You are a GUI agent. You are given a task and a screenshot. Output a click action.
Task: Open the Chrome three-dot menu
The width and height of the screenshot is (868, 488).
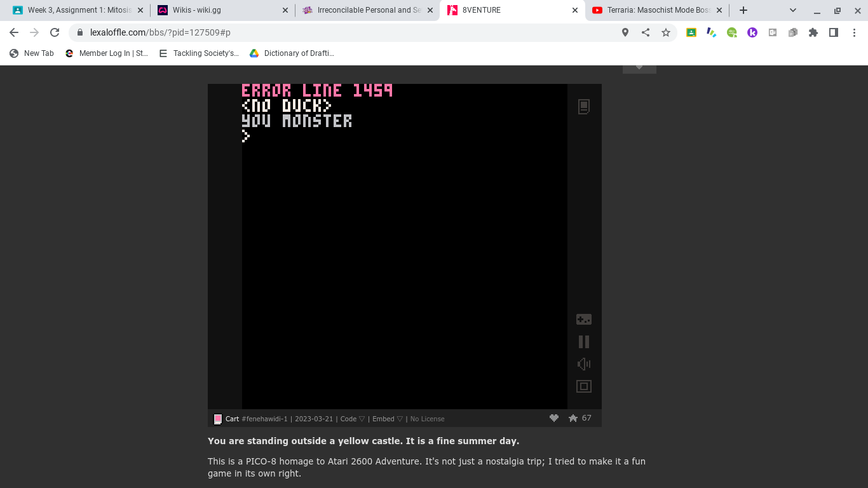point(854,32)
